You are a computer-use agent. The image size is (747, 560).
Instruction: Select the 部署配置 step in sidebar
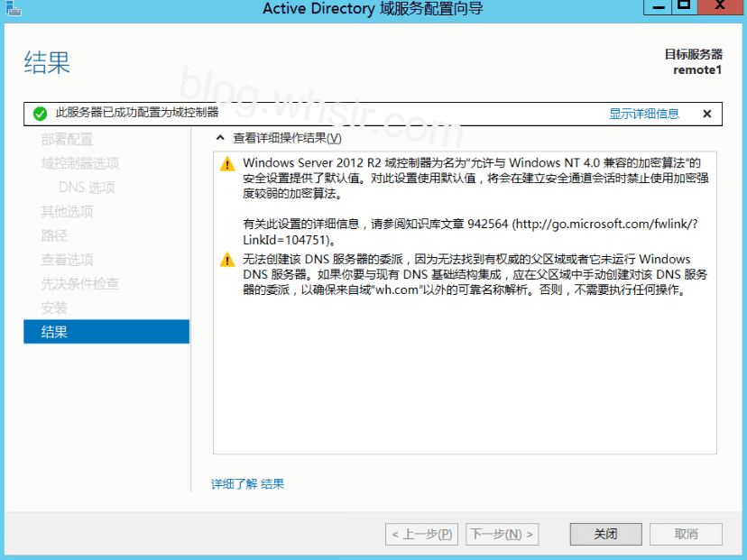(67, 139)
